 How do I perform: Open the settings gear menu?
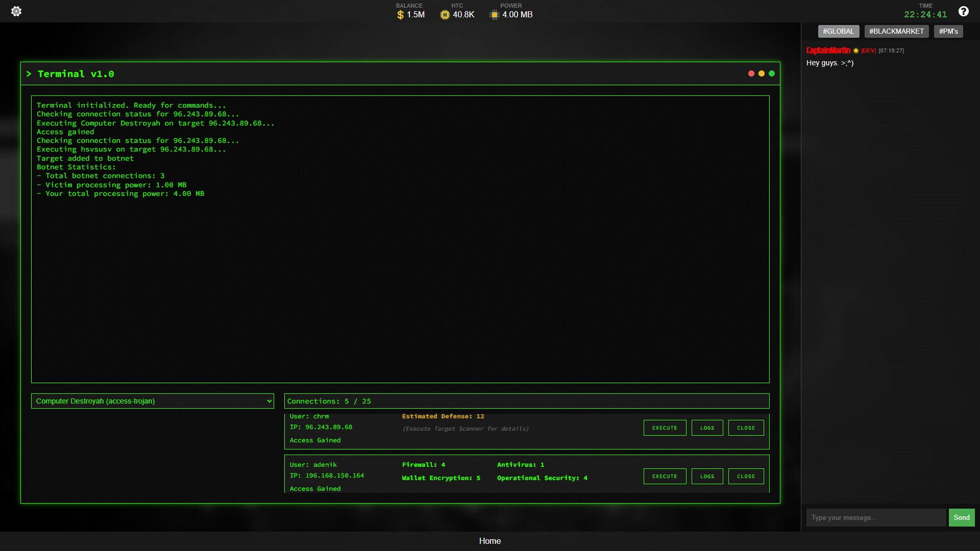point(16,11)
